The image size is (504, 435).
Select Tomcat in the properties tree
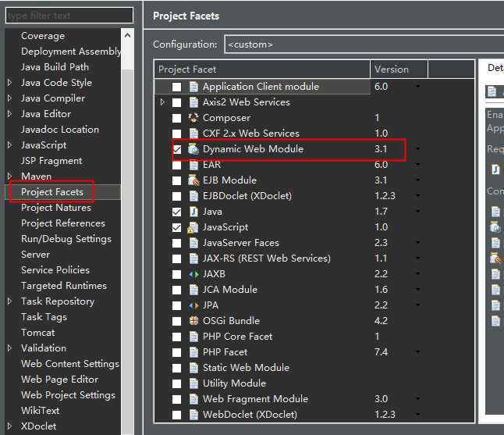pos(38,333)
